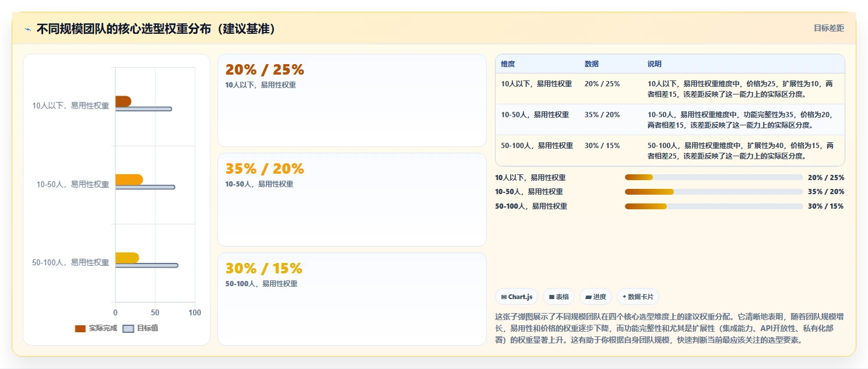Click chart axis label 10-50人，易用性权重

pyautogui.click(x=72, y=184)
